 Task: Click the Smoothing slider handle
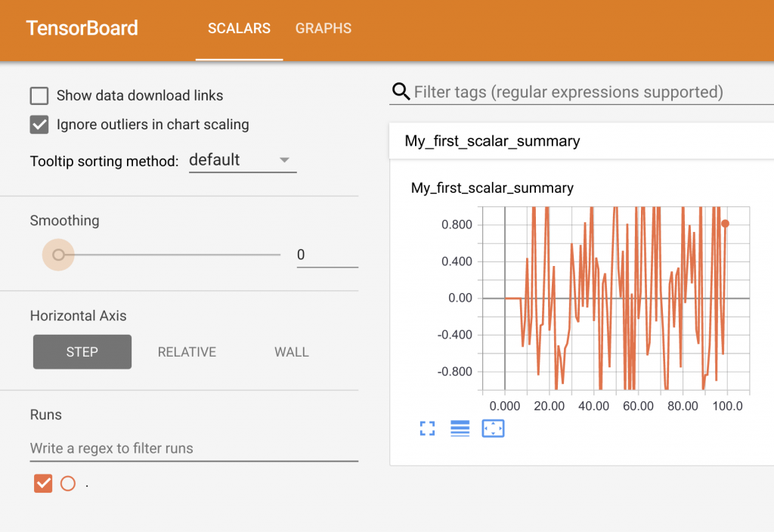click(58, 255)
